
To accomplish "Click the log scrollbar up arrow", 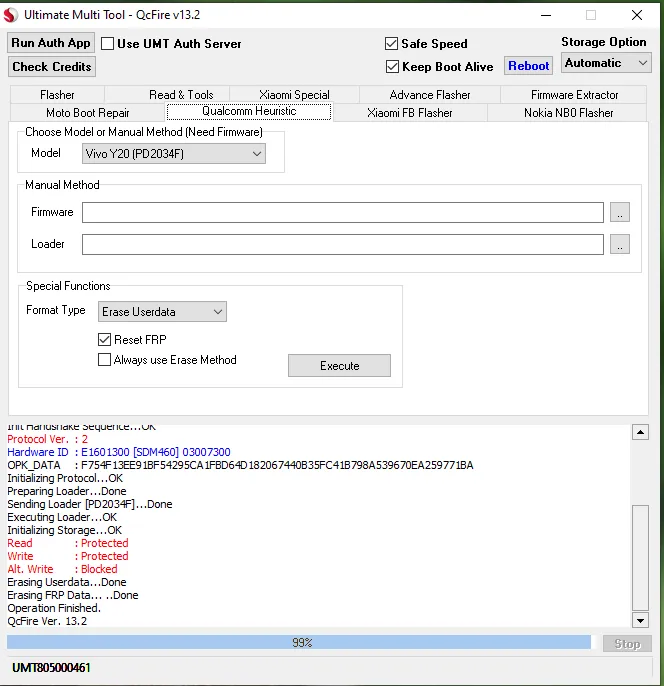I will 640,432.
